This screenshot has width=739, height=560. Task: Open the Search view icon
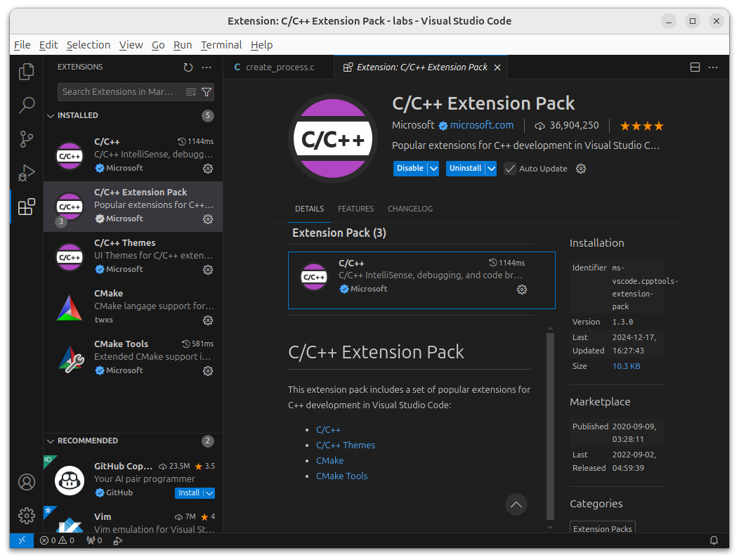click(26, 105)
